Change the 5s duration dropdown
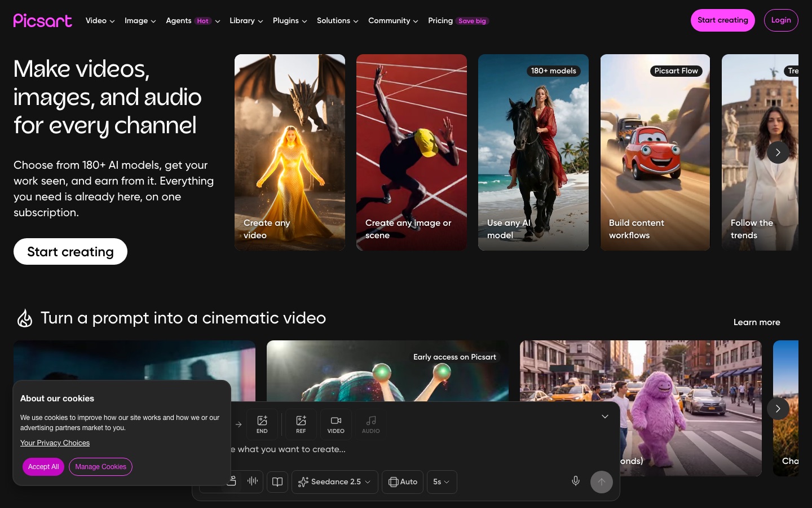 [x=442, y=482]
